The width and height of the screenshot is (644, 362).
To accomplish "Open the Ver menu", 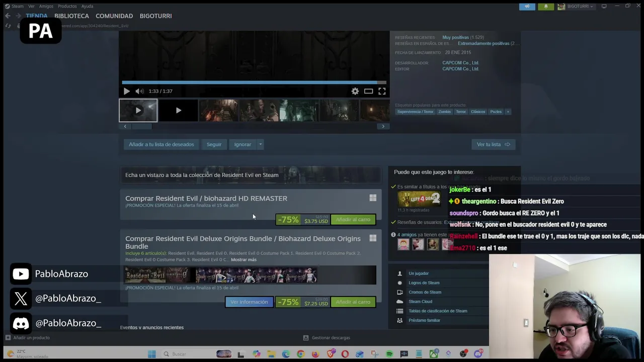I will click(32, 6).
